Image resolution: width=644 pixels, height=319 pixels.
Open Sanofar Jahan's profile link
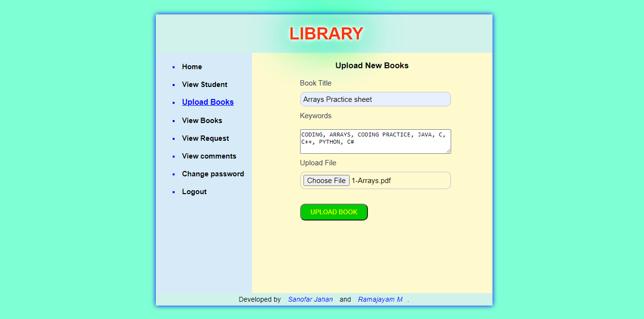tap(310, 299)
